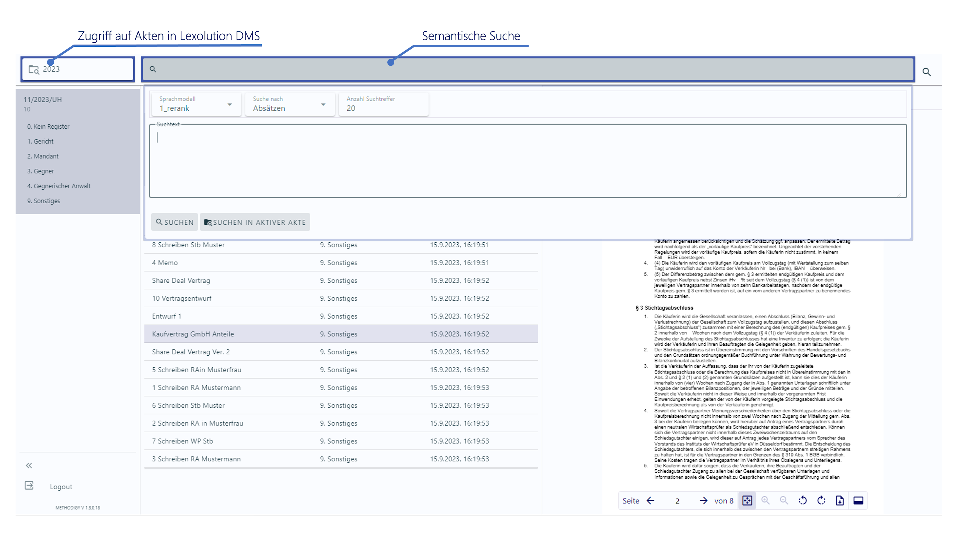Go to the next page with the right arrow

tap(703, 501)
